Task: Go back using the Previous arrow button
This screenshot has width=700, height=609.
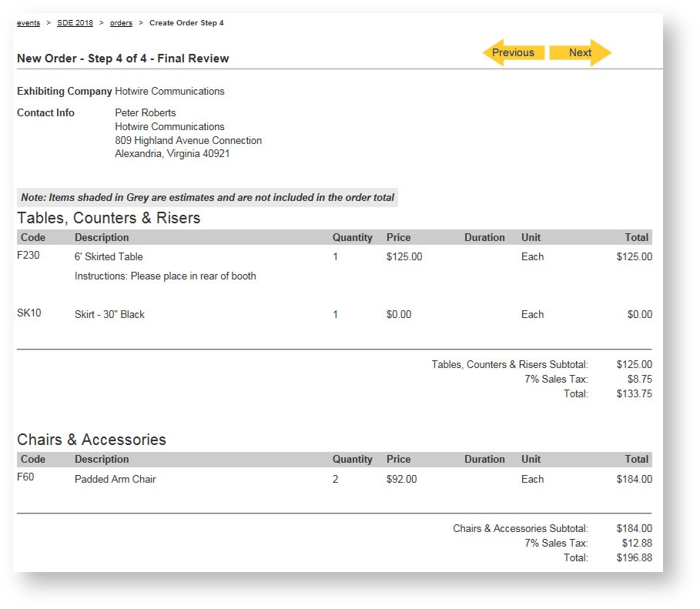Action: click(x=513, y=52)
